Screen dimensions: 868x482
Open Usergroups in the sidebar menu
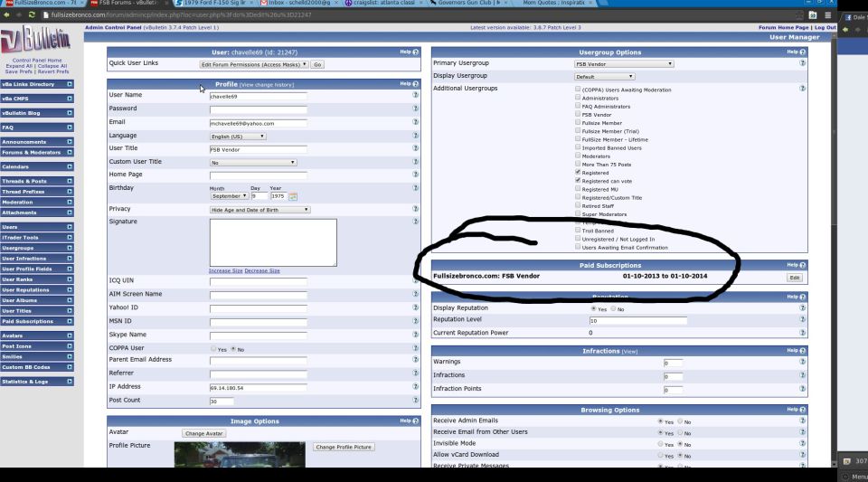point(18,248)
